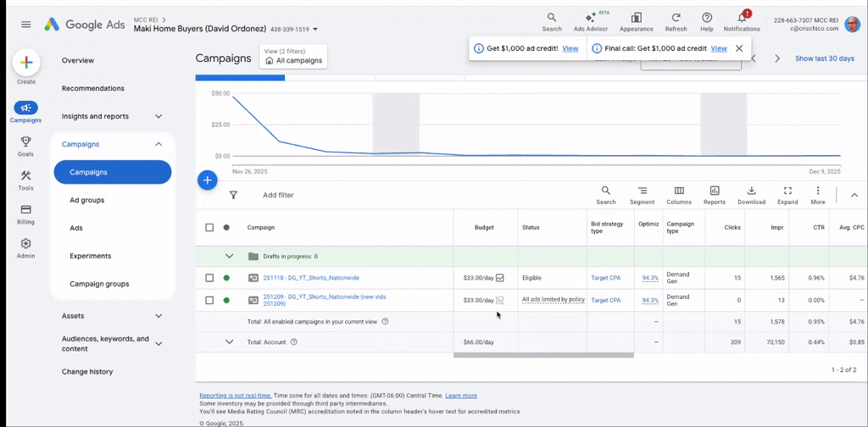Click Show last 30 days link

(x=824, y=58)
